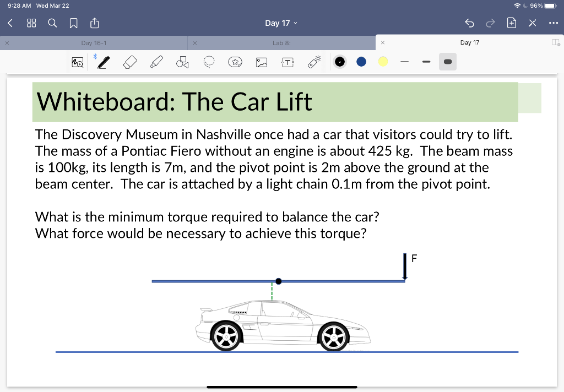Click the 'What is the minimum torque' question

click(x=207, y=217)
